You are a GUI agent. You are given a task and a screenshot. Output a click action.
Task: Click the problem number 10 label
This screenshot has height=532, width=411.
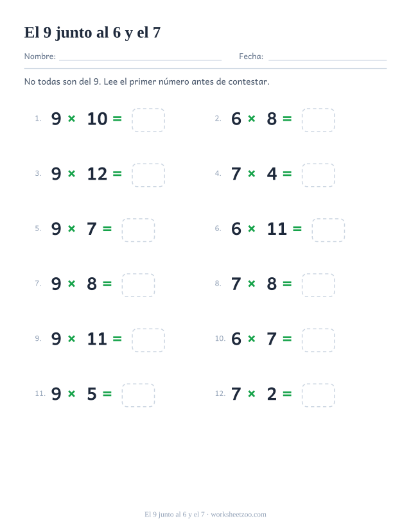pos(220,338)
